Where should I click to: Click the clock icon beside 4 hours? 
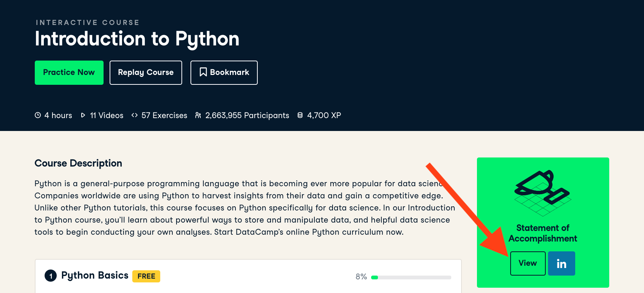click(x=38, y=115)
